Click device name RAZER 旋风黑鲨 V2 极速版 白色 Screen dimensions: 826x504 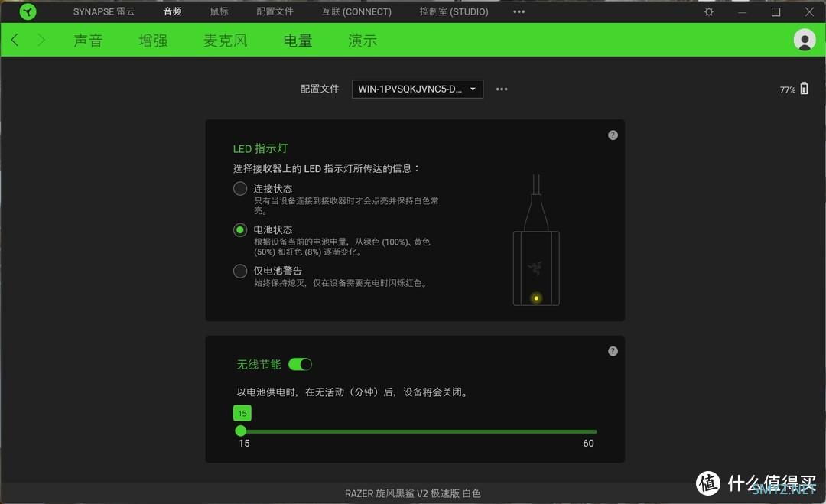pos(413,493)
